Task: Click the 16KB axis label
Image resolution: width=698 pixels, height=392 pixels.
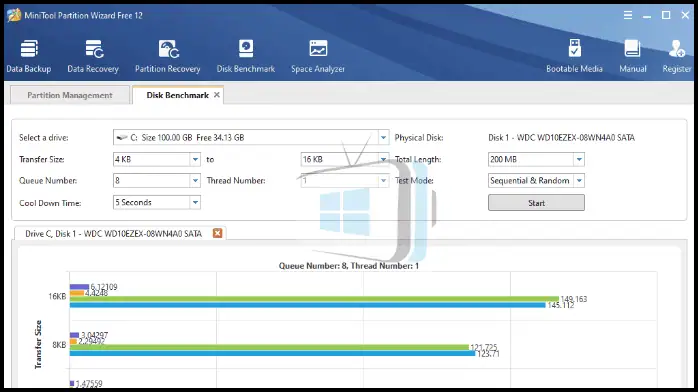Action: coord(57,296)
